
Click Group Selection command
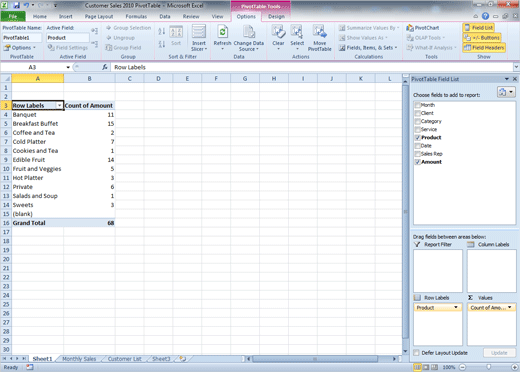[129, 28]
